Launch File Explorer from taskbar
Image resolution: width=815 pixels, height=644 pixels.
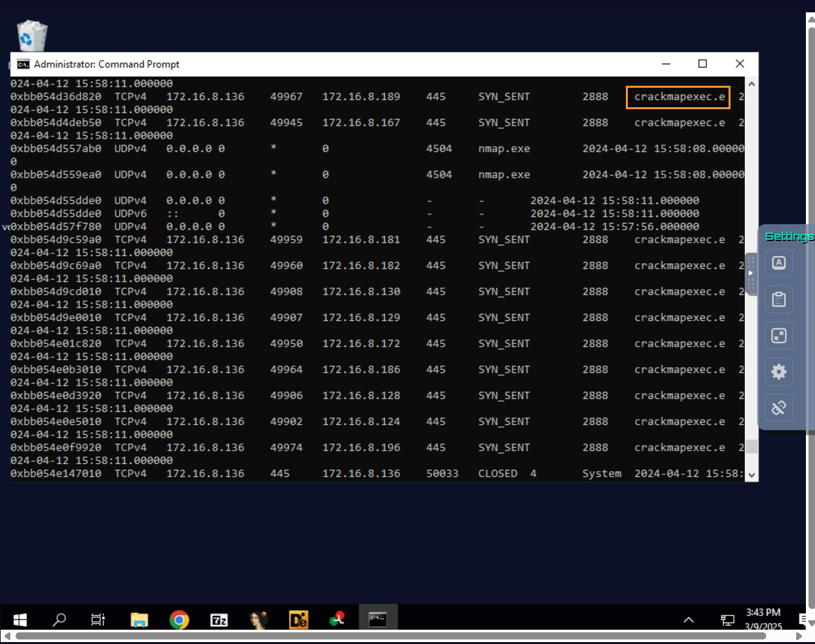(139, 620)
